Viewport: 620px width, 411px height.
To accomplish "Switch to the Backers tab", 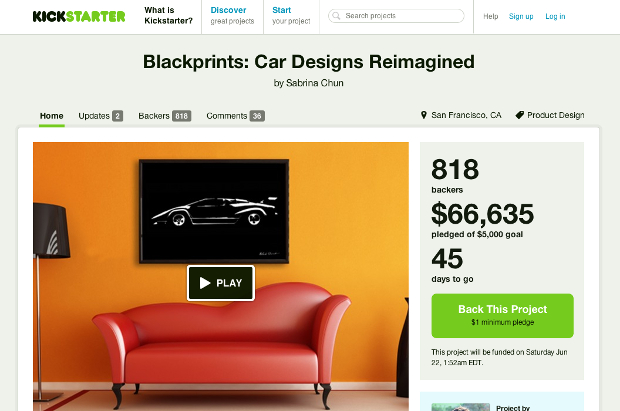I will pos(164,116).
